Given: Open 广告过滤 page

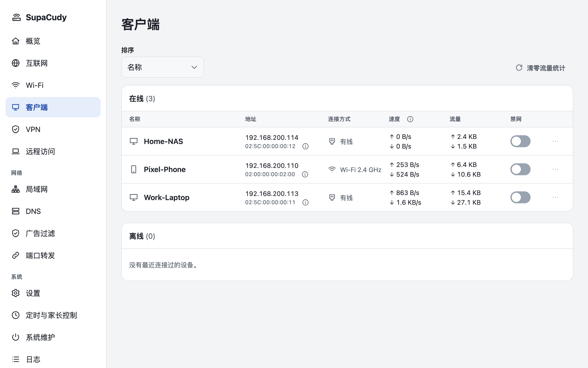Looking at the screenshot, I should tap(53, 233).
